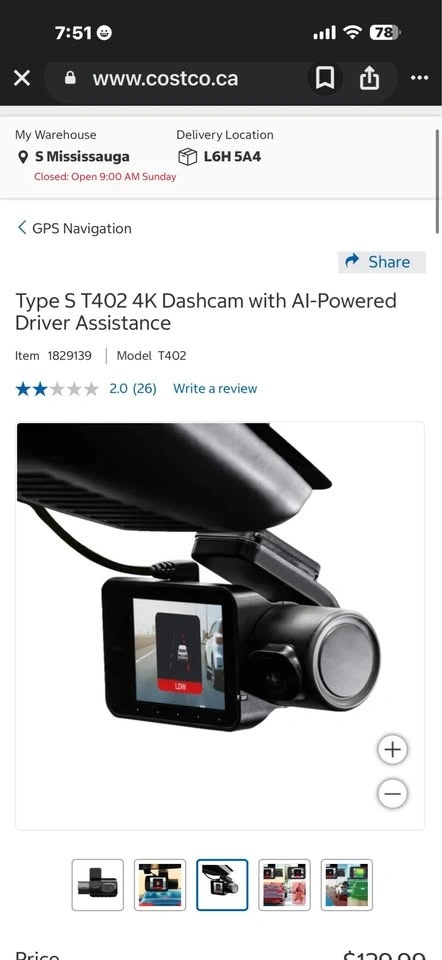Zoom out with the minus magnifier button
Viewport: 442px width, 960px height.
pyautogui.click(x=392, y=794)
